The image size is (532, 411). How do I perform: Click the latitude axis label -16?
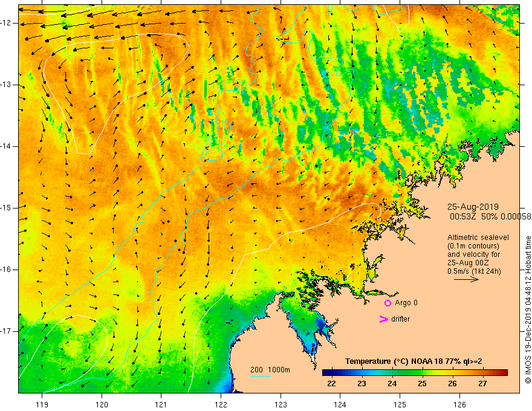coord(7,269)
